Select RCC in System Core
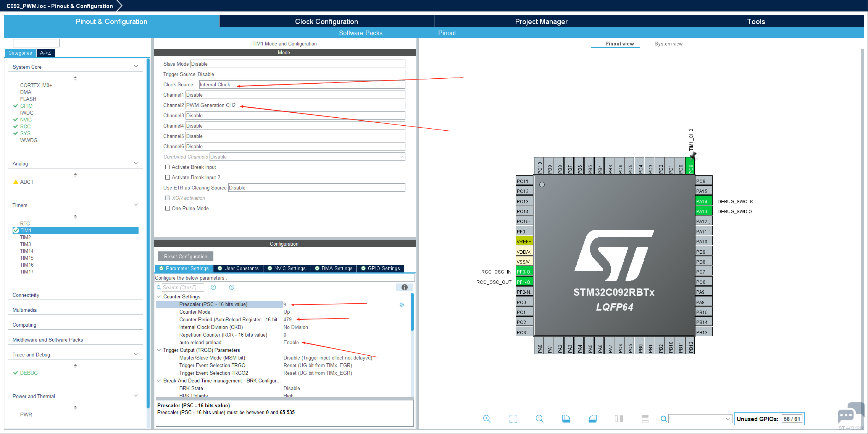This screenshot has height=434, width=868. click(25, 126)
